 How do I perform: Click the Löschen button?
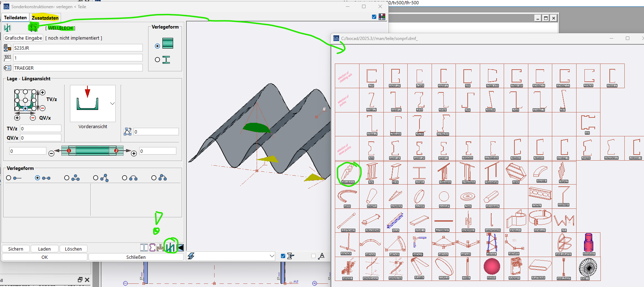[73, 249]
